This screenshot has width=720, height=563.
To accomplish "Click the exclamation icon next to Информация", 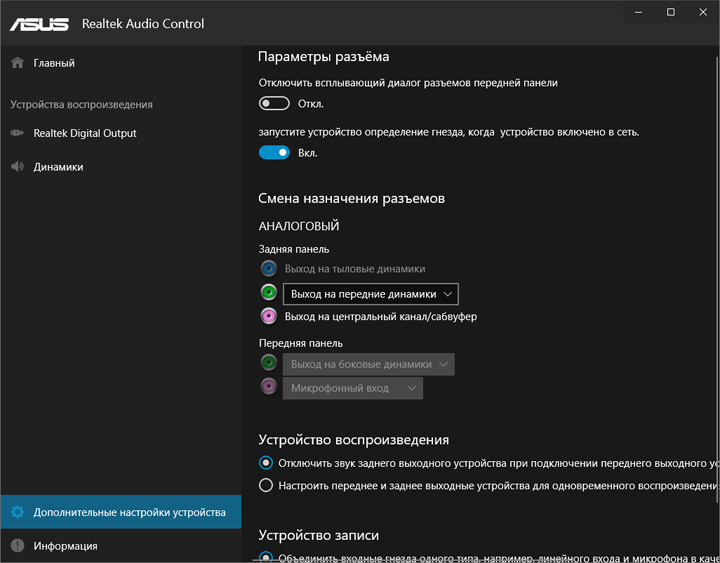I will point(17,546).
